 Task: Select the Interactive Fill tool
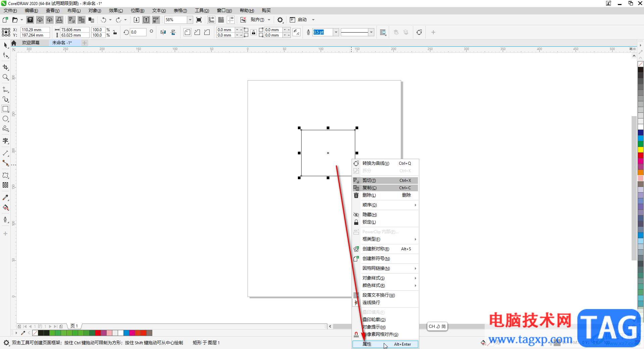pos(5,207)
